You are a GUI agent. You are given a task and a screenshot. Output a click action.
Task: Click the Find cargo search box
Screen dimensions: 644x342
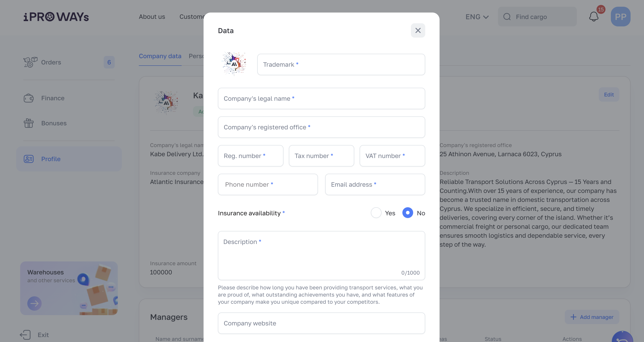tap(537, 17)
